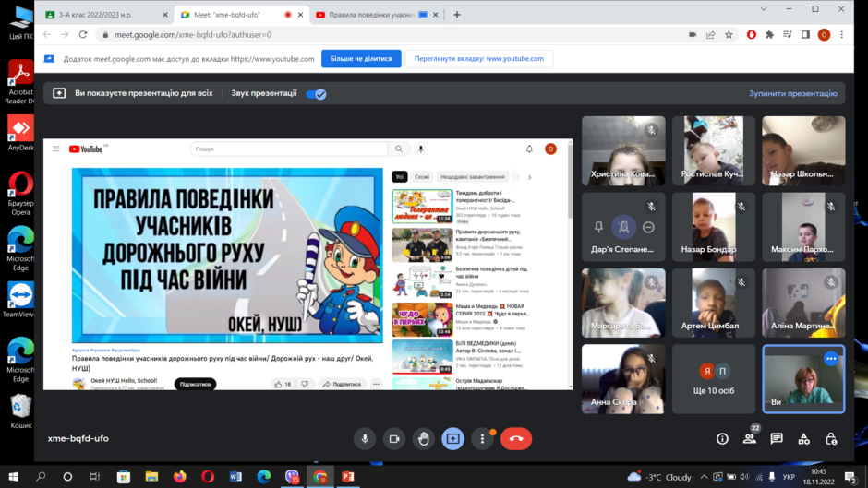Open the Chrome profile avatar
This screenshot has width=868, height=488.
coord(824,34)
